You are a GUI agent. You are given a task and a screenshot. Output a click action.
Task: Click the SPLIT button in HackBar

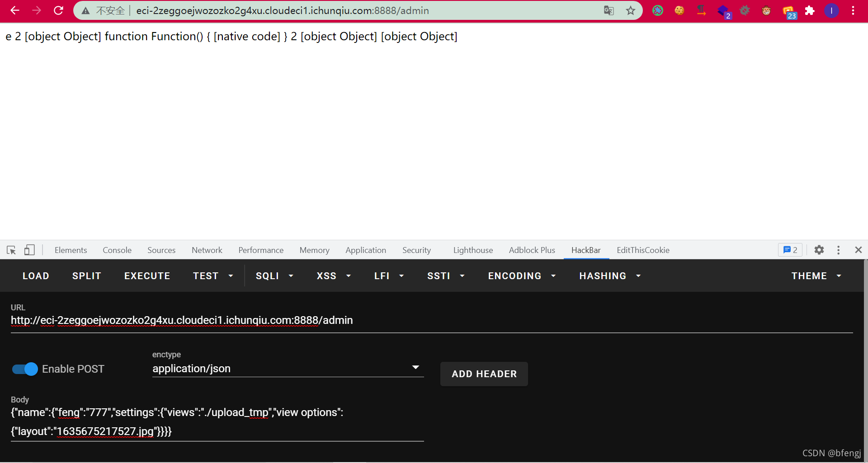click(x=86, y=276)
